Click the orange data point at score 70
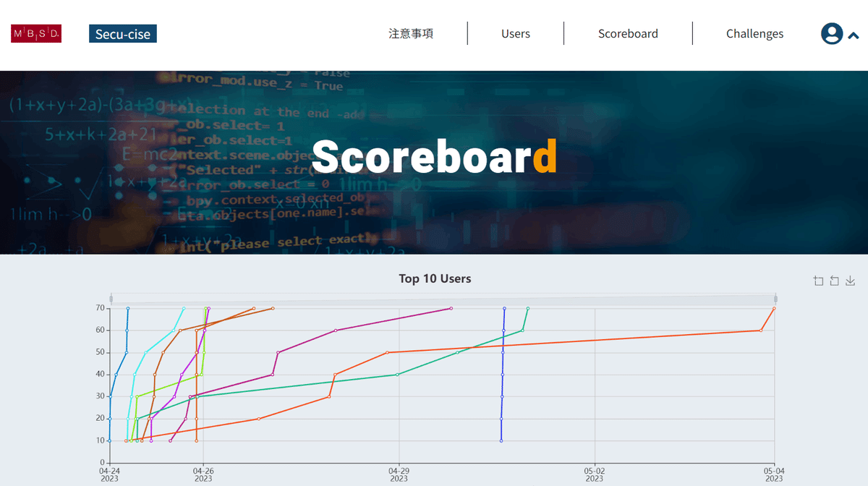 point(773,308)
